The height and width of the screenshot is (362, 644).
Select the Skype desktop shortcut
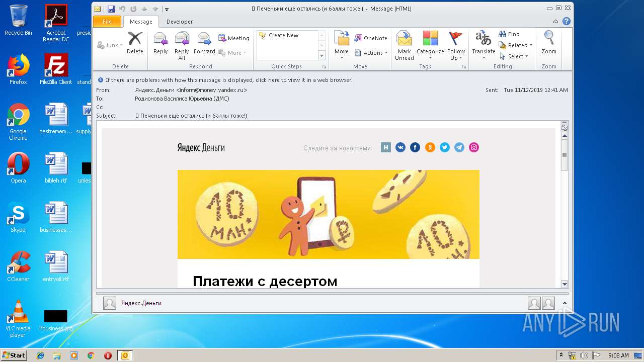click(18, 217)
